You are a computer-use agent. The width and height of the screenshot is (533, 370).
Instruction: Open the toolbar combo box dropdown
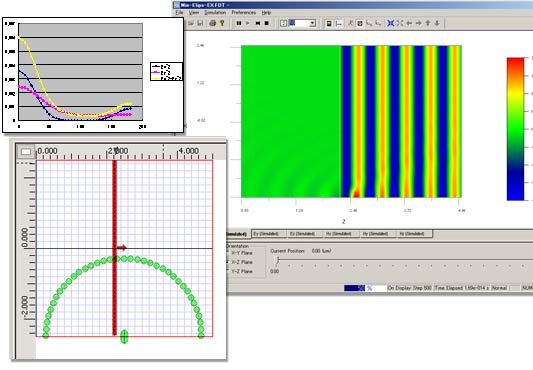pyautogui.click(x=312, y=23)
